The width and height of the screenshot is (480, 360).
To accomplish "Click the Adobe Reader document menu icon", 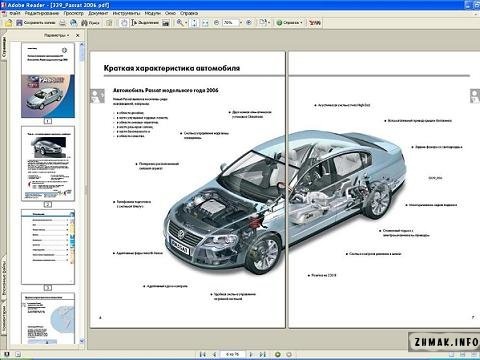I will pyautogui.click(x=4, y=13).
